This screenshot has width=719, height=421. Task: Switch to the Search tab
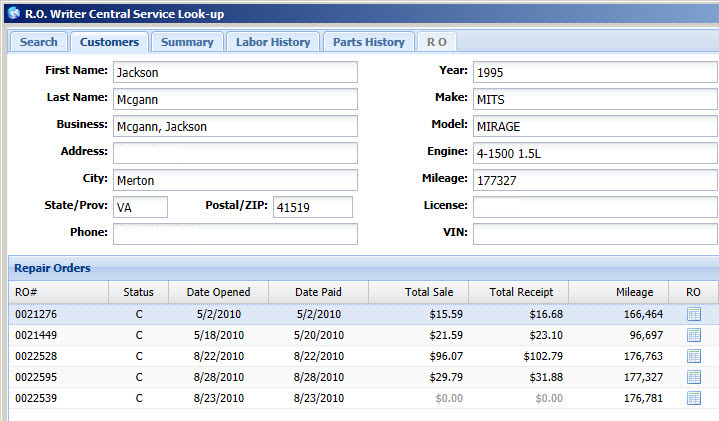tap(39, 42)
